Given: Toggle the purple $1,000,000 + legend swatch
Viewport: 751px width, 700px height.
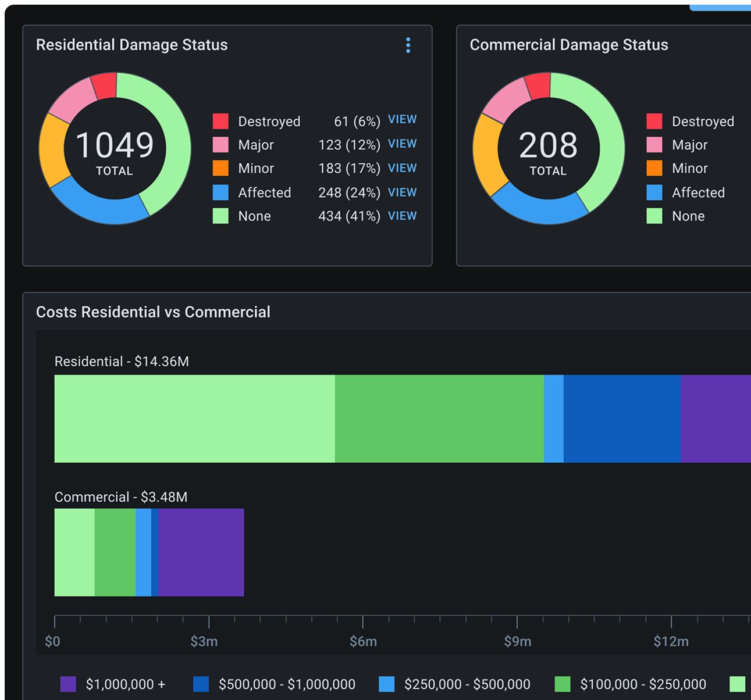Looking at the screenshot, I should click(x=68, y=684).
